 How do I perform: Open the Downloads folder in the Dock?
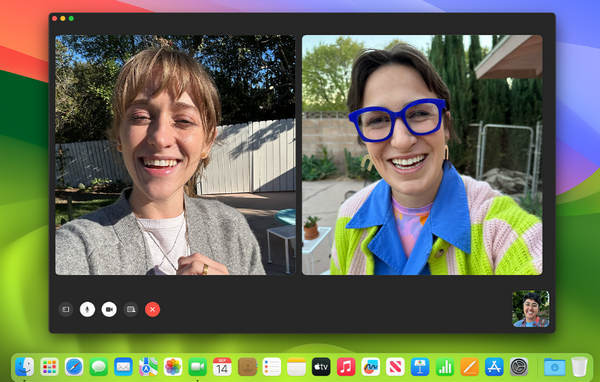click(x=554, y=367)
